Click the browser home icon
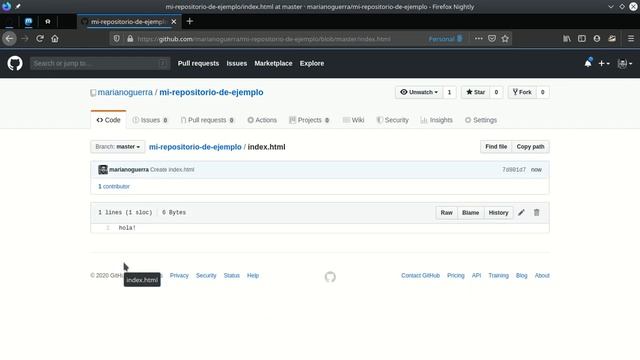This screenshot has width=640, height=360. pos(55,39)
